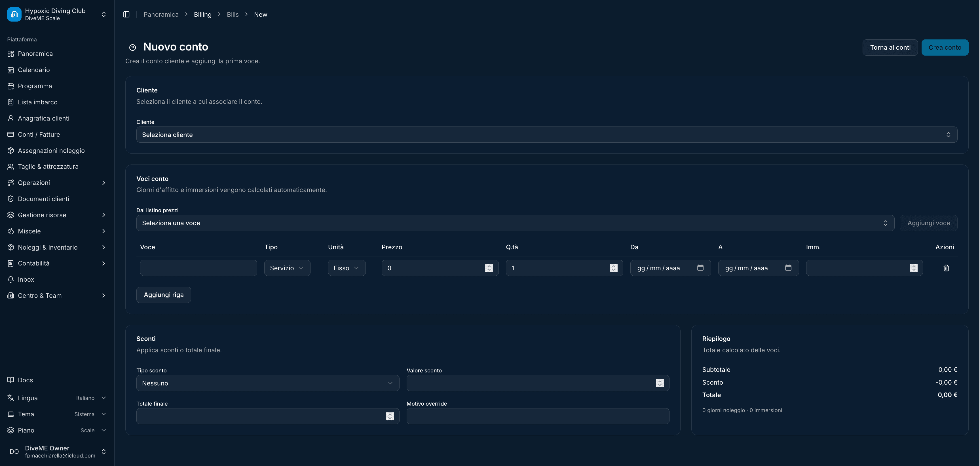Click the Prezzo stepper control
980x466 pixels.
point(489,268)
